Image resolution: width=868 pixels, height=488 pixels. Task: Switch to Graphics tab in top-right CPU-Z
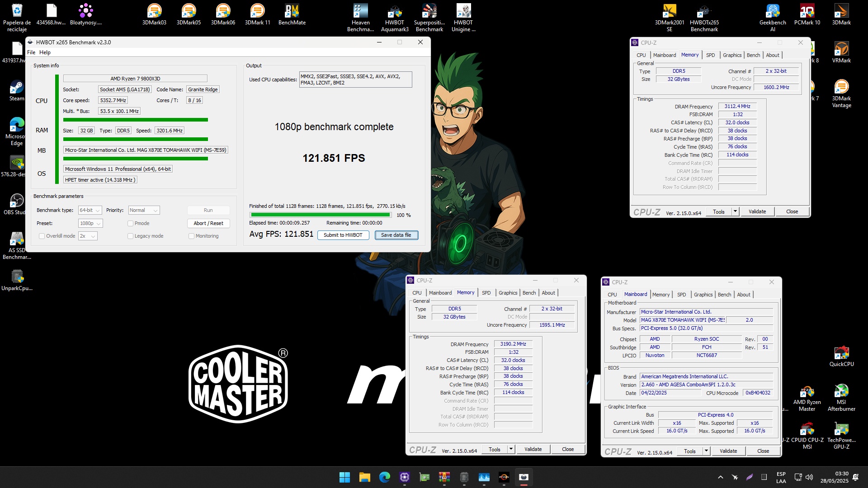732,55
